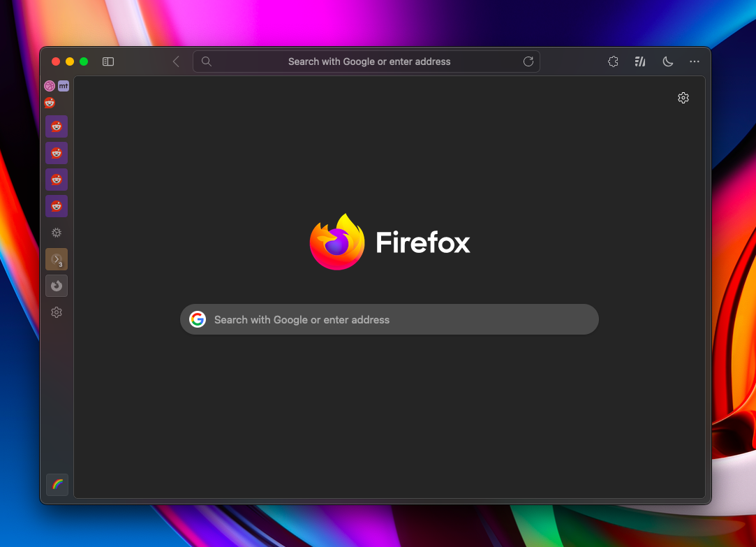The image size is (756, 547).
Task: Go back with the left arrow
Action: [x=176, y=61]
